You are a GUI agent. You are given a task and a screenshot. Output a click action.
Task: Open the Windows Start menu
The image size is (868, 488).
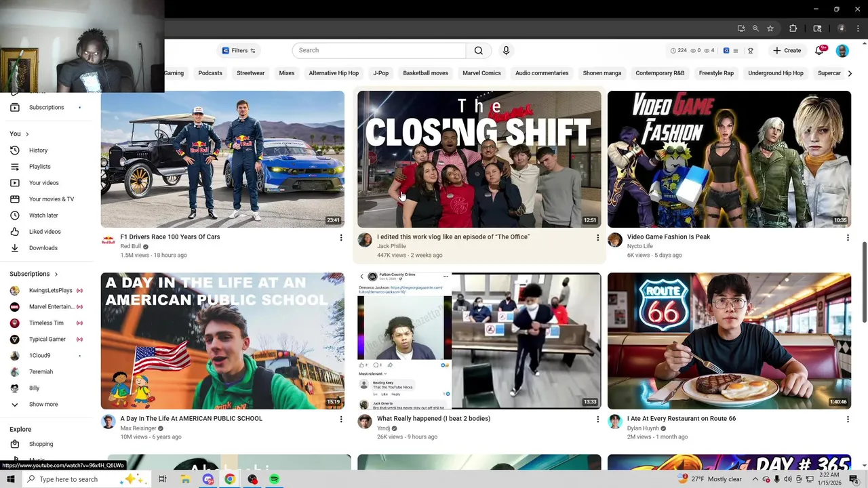coord(10,479)
